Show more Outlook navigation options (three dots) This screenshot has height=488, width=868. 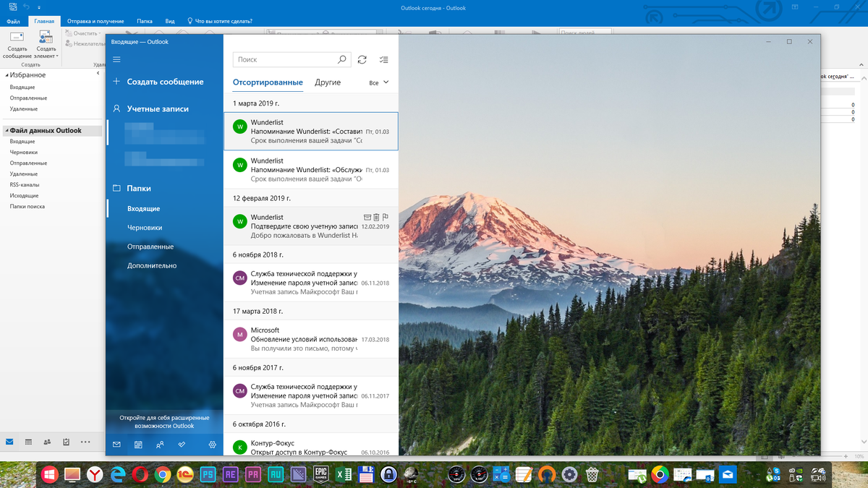[85, 441]
